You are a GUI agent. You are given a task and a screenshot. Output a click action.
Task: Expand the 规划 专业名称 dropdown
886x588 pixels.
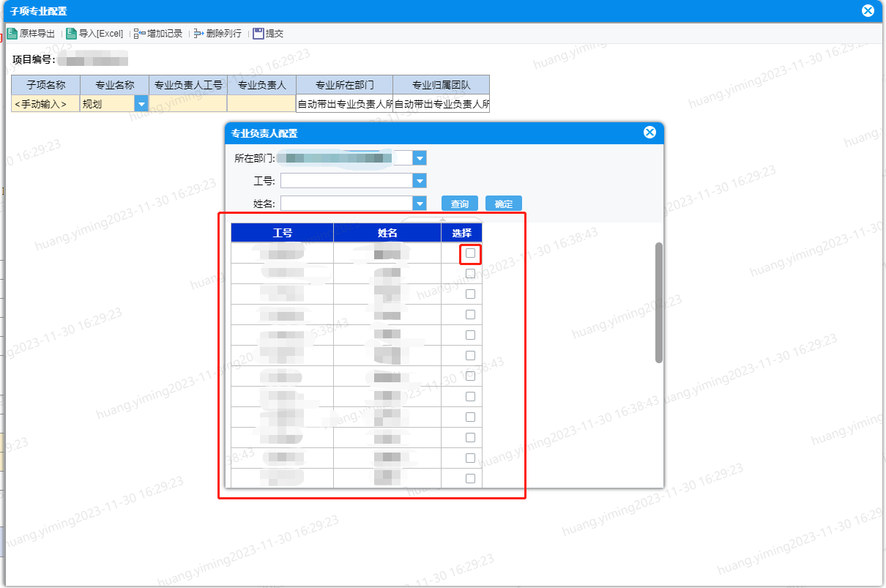(141, 104)
